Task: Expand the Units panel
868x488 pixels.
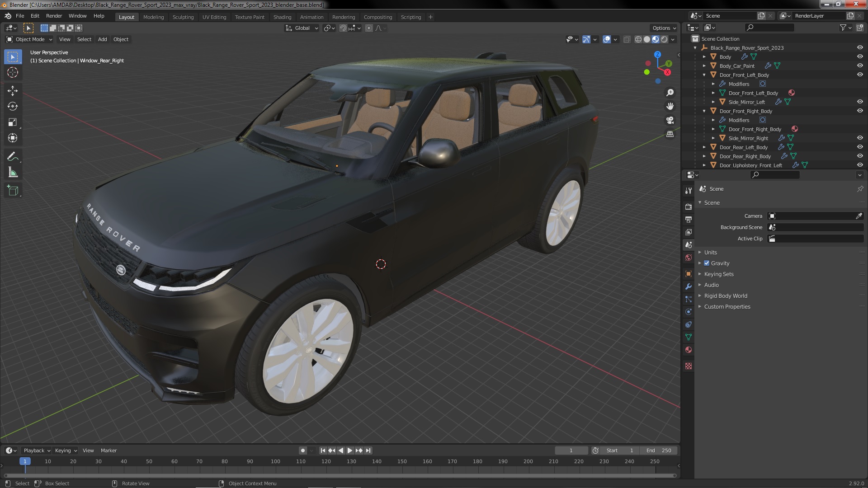Action: (x=710, y=252)
